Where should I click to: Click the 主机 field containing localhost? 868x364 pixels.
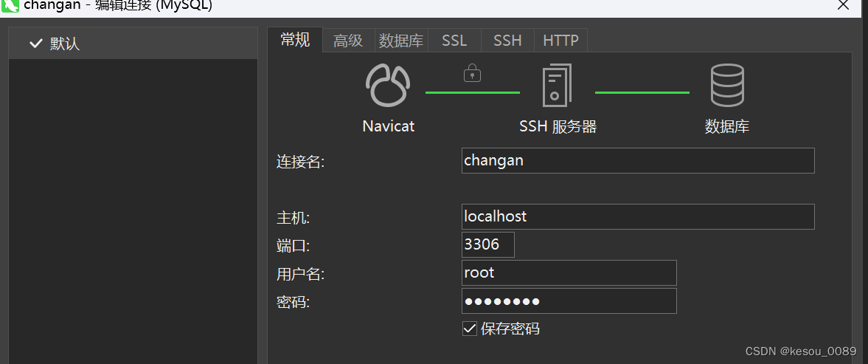[638, 216]
